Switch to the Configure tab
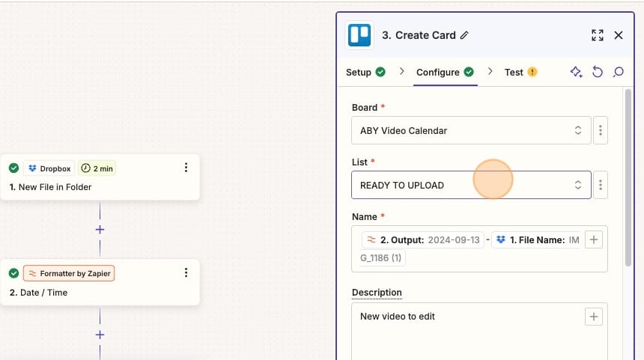The width and height of the screenshot is (644, 360). point(446,73)
